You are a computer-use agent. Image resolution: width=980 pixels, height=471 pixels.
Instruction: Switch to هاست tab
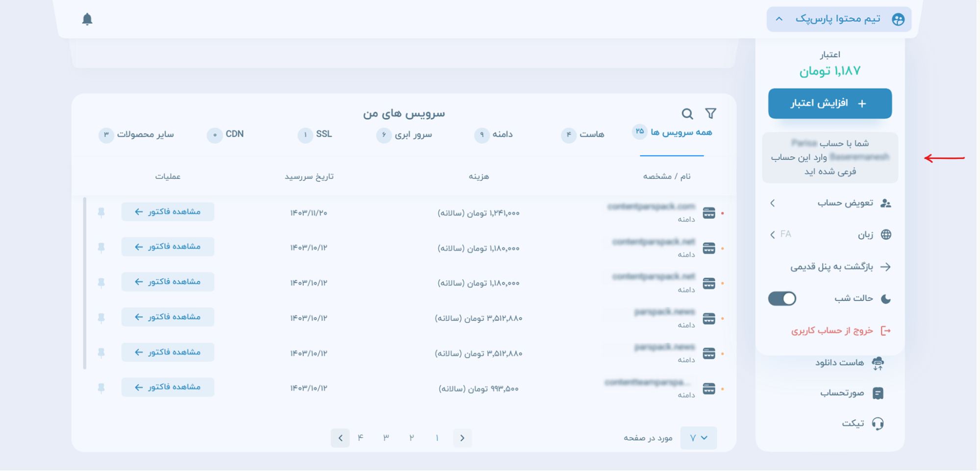click(x=582, y=134)
